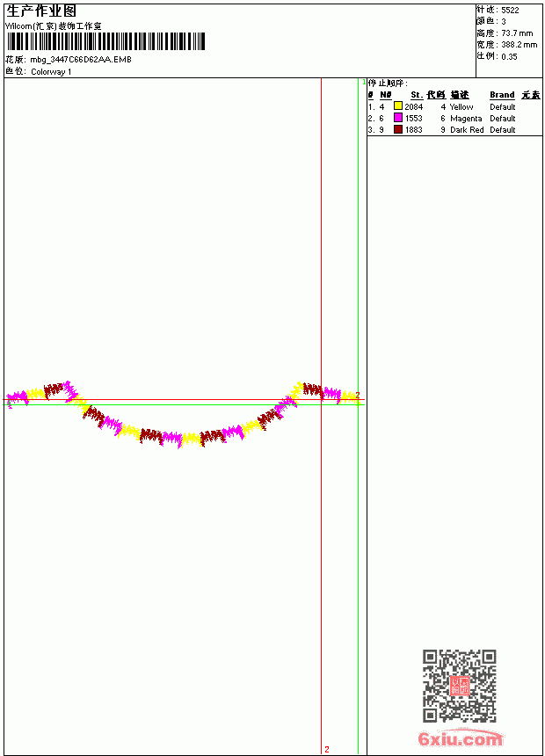The height and width of the screenshot is (756, 545).
Task: Click the "代码" column header
Action: pos(436,95)
